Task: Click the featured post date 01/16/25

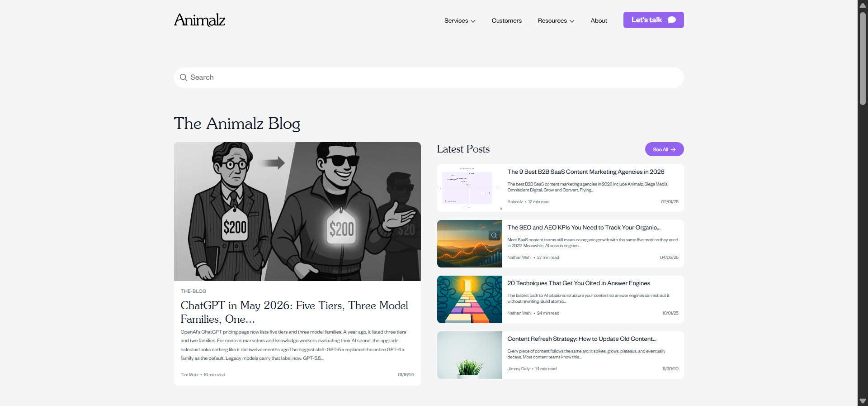Action: [406, 375]
